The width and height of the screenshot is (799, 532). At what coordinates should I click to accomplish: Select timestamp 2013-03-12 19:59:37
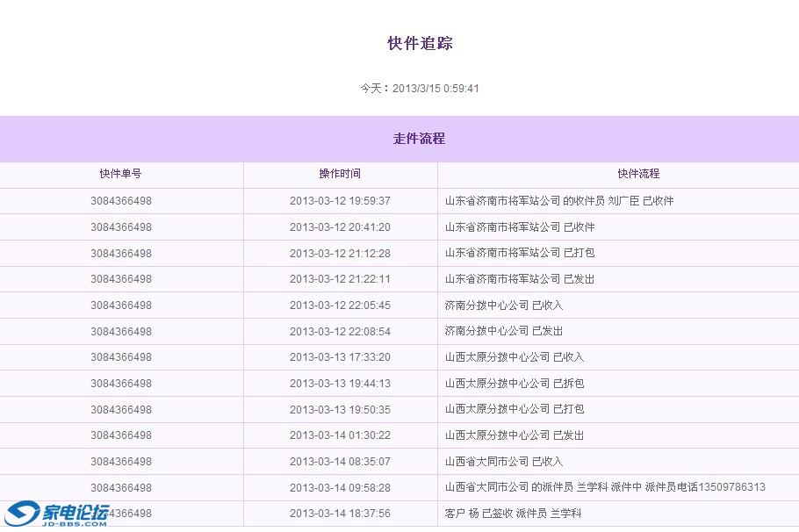coord(340,201)
